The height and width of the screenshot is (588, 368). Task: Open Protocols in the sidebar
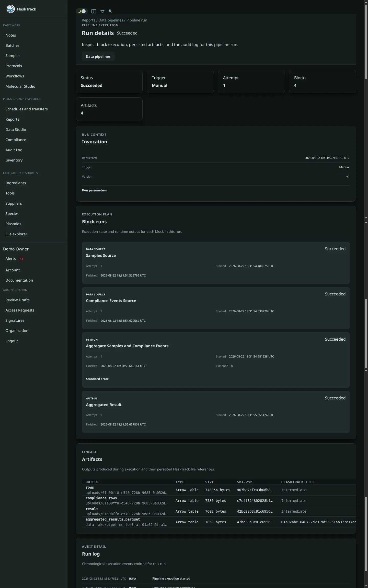[x=14, y=66]
